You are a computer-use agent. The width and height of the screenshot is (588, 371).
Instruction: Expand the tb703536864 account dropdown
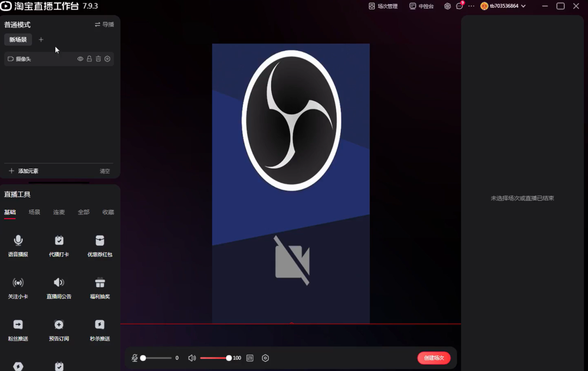point(523,6)
